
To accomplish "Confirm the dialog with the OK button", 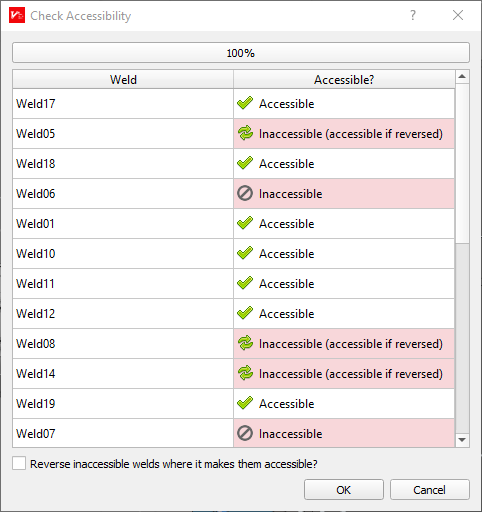I will pyautogui.click(x=344, y=490).
